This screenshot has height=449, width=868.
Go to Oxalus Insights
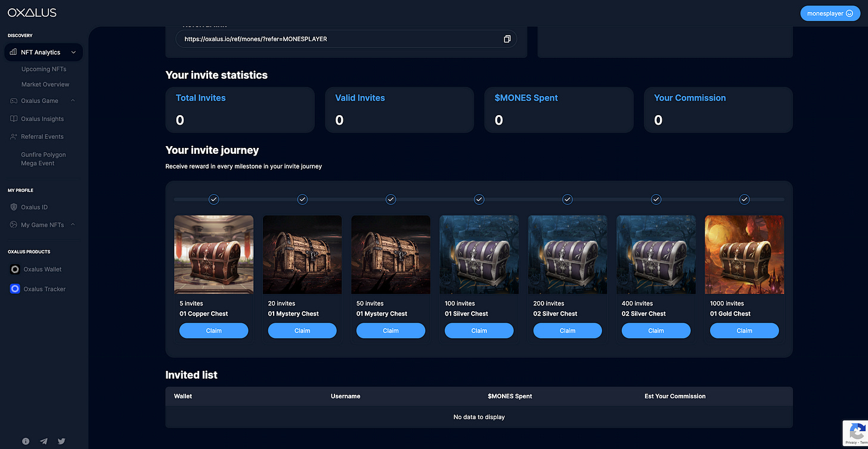[x=42, y=119]
